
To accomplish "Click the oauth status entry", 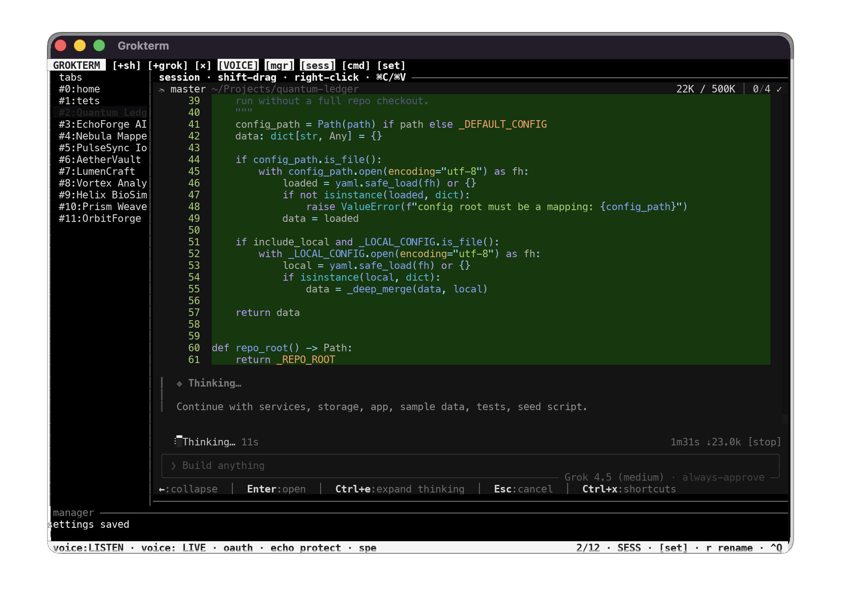I will (238, 548).
